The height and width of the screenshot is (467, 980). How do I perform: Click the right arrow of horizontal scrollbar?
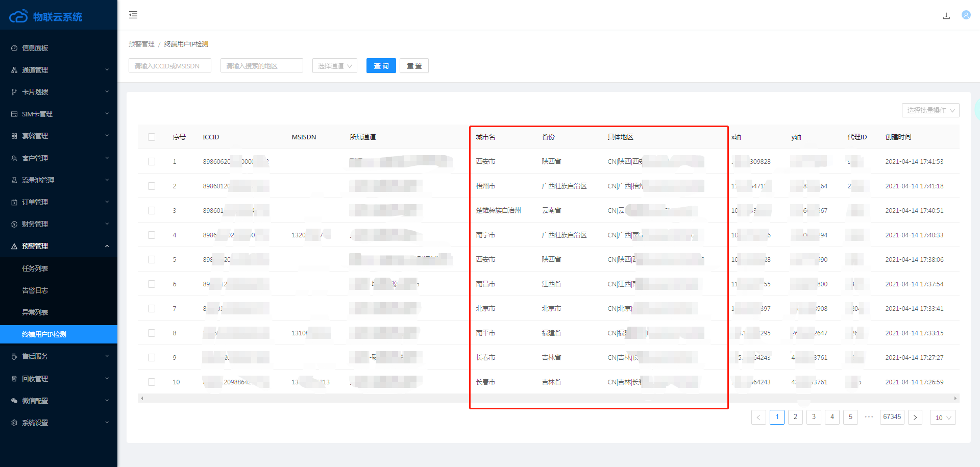955,398
